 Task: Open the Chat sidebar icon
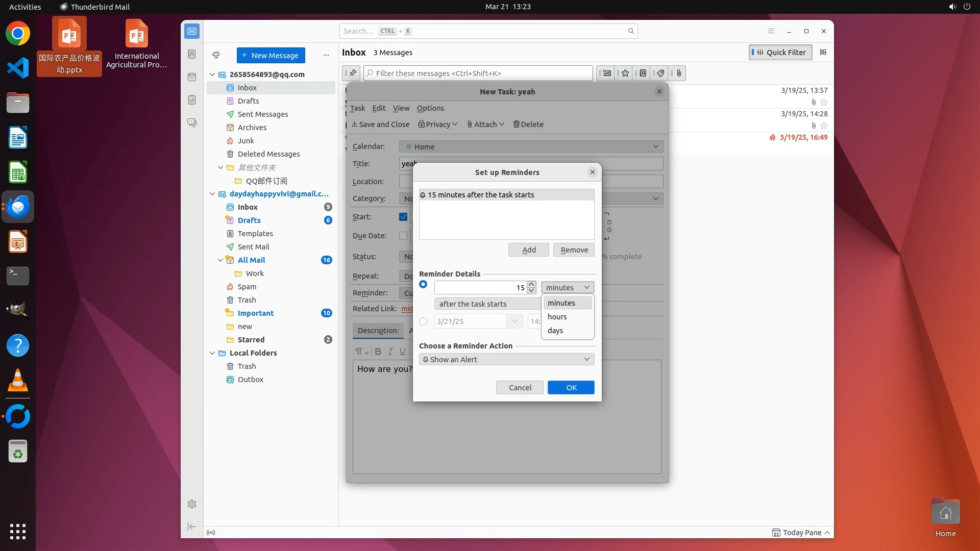coord(192,123)
